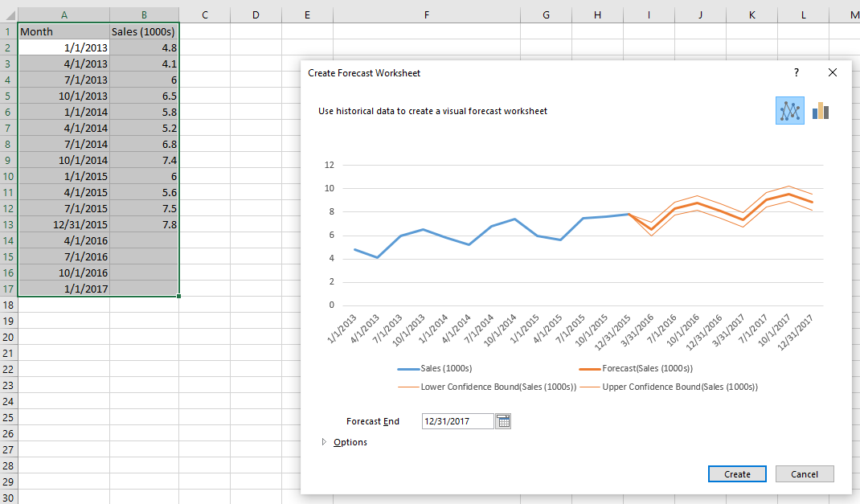The width and height of the screenshot is (860, 504).
Task: Select the column chart forecast type icon
Action: point(821,111)
